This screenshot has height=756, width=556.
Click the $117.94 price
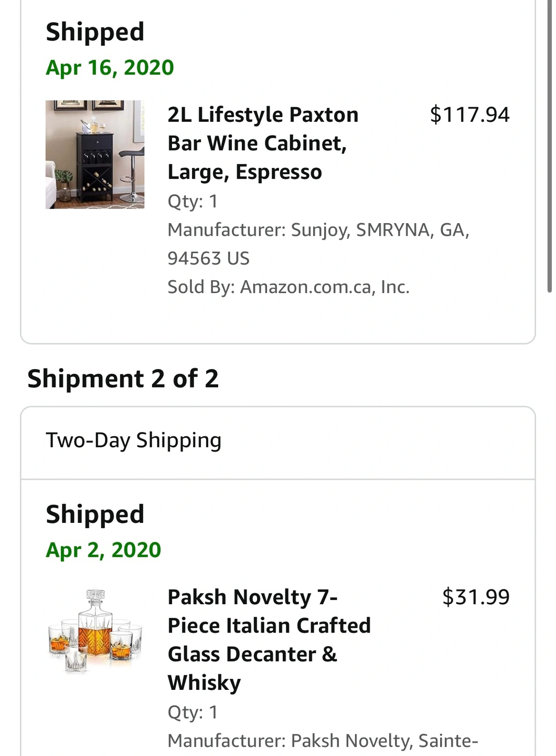(469, 114)
